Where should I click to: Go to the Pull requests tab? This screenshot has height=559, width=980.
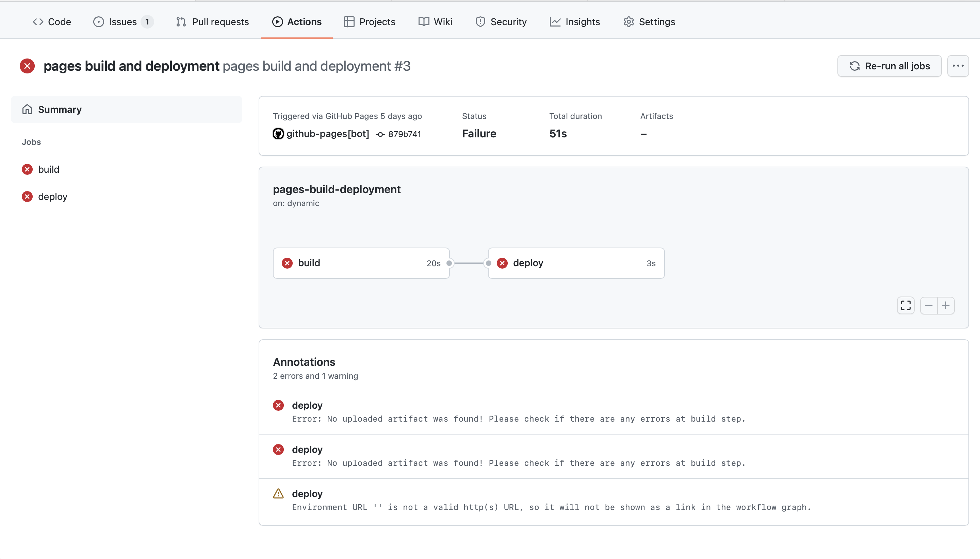tap(212, 22)
